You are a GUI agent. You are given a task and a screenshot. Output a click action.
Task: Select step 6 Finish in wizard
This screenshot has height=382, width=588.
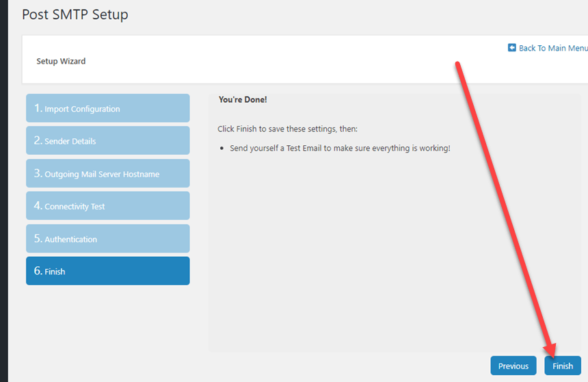107,271
